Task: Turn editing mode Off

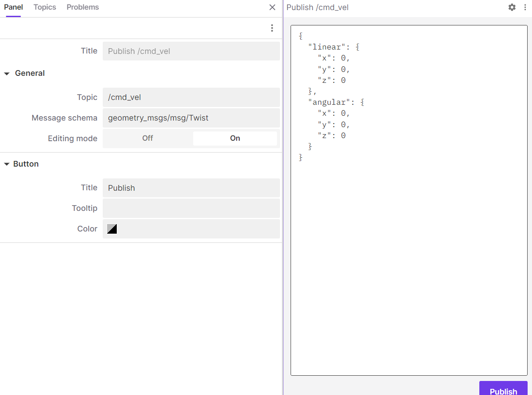Action: click(147, 139)
